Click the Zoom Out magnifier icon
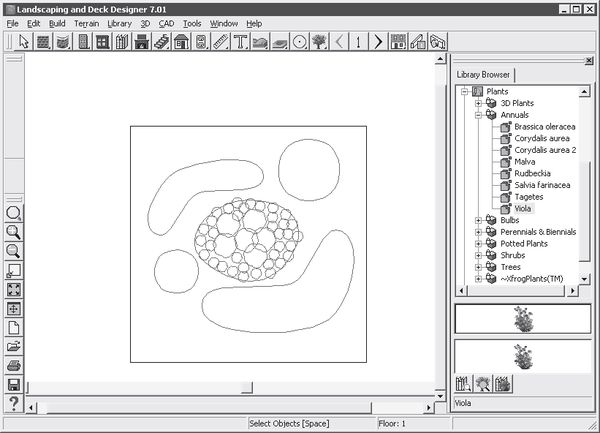This screenshot has height=433, width=600. point(15,251)
